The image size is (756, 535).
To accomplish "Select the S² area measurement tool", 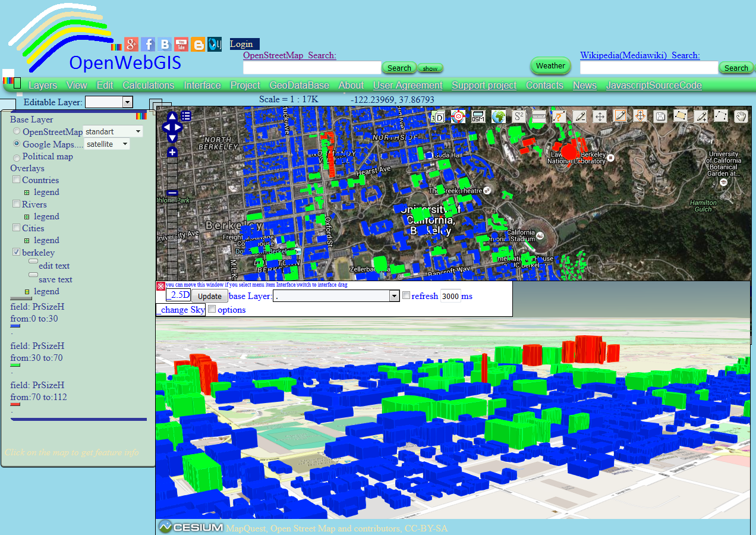I will point(518,117).
